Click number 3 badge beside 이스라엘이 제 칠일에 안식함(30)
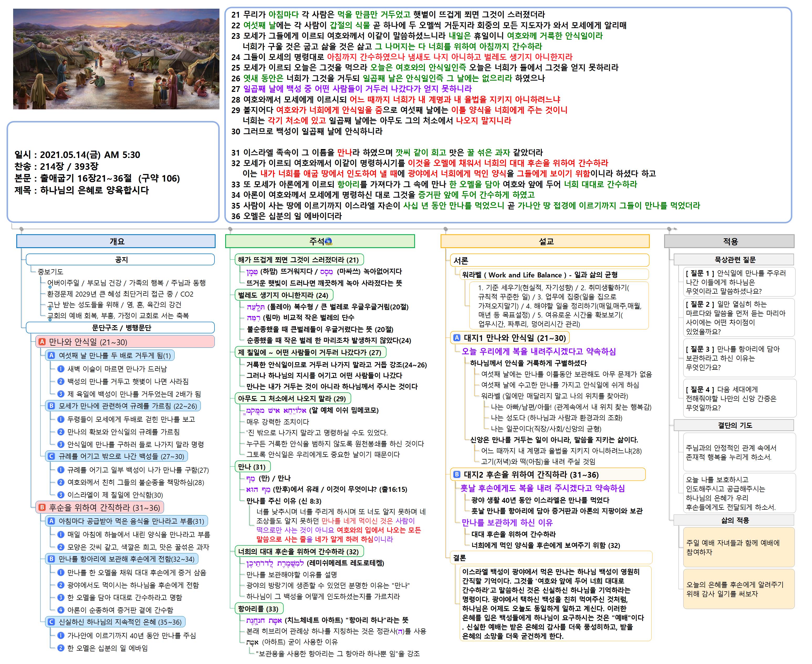Screen dimensions: 812x664 pyautogui.click(x=60, y=495)
